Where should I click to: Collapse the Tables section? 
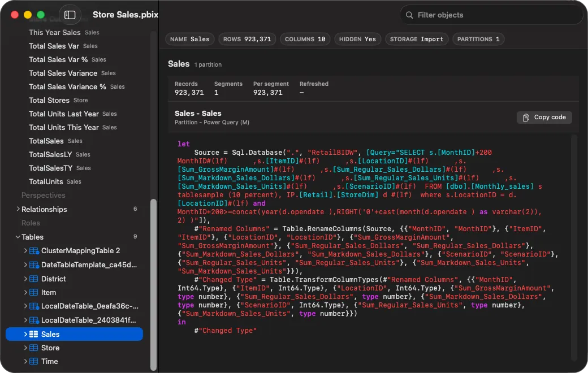click(18, 237)
